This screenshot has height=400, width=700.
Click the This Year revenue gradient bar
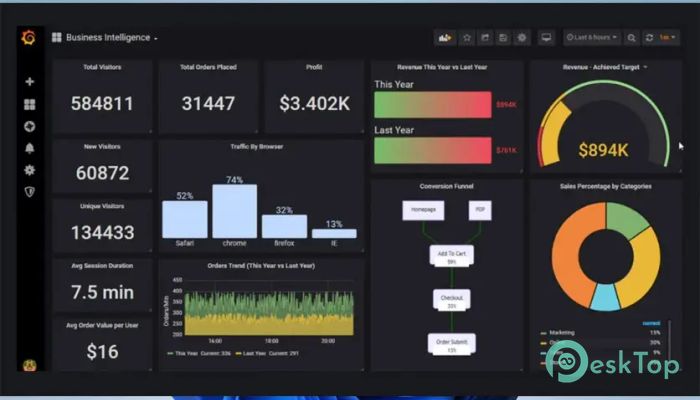(x=433, y=105)
